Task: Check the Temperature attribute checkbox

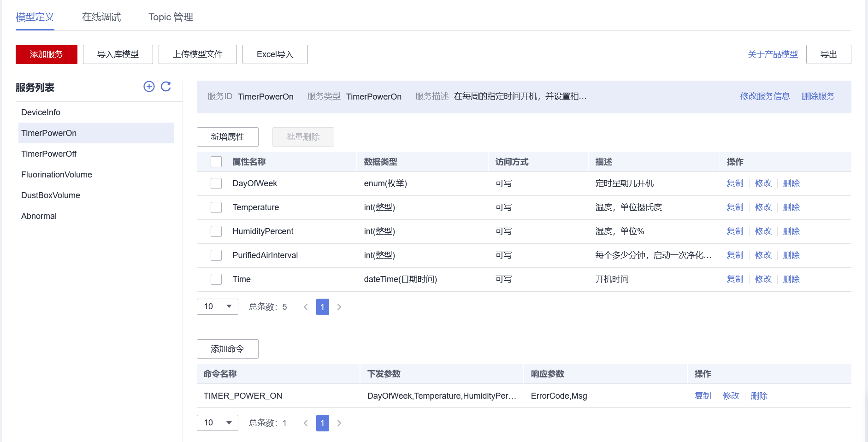Action: pyautogui.click(x=216, y=207)
